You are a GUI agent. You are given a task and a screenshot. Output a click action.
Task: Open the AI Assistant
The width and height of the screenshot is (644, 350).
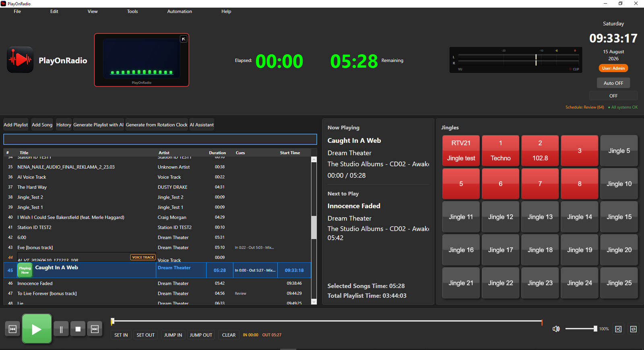coord(202,125)
